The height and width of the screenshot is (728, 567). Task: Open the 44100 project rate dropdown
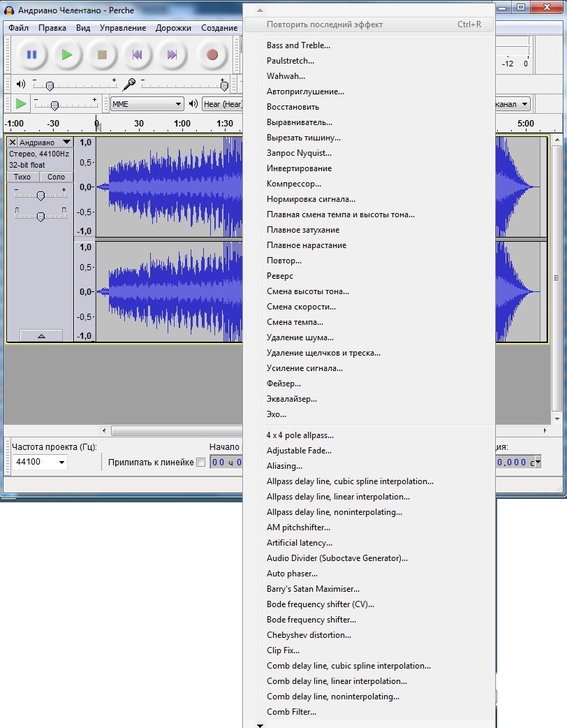click(61, 462)
